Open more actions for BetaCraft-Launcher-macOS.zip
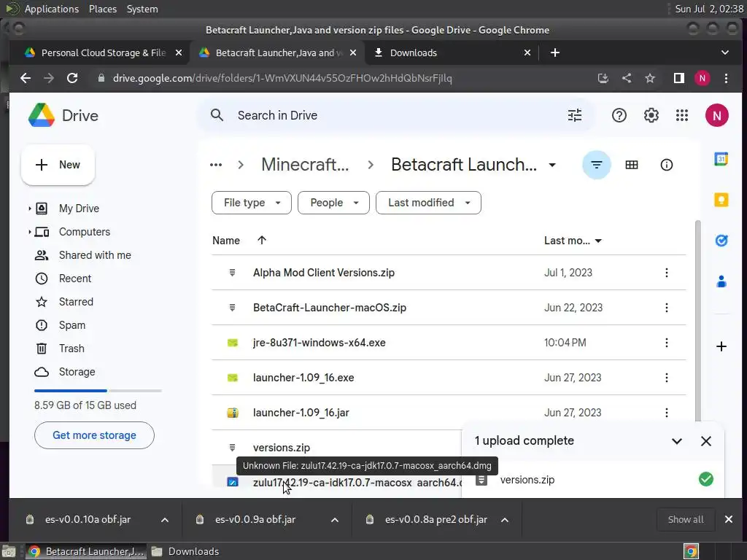The image size is (747, 560). 667,308
